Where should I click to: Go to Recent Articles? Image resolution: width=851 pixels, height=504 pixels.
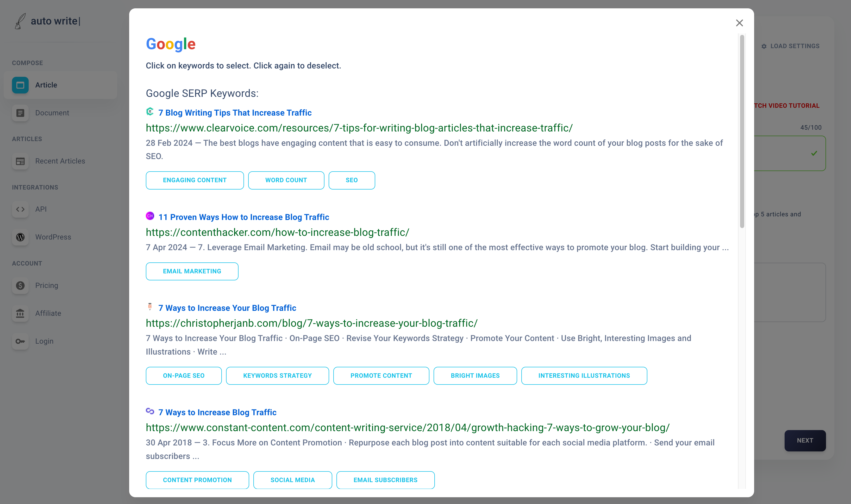tap(60, 161)
